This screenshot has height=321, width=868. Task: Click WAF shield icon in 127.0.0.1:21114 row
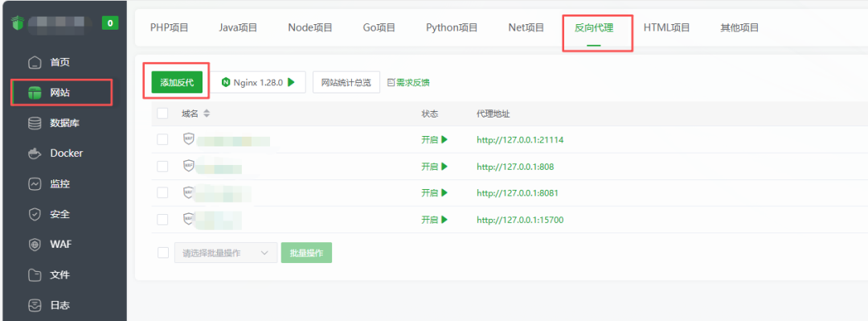[189, 139]
